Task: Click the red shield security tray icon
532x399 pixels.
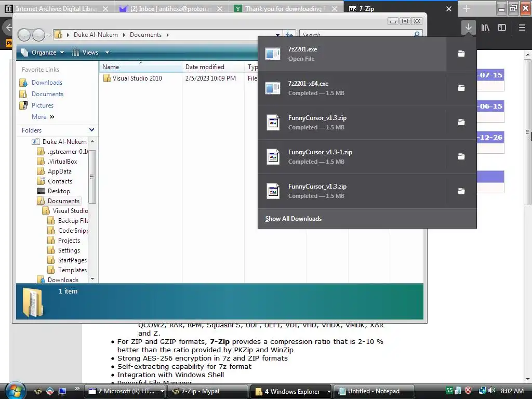Action: tap(468, 391)
